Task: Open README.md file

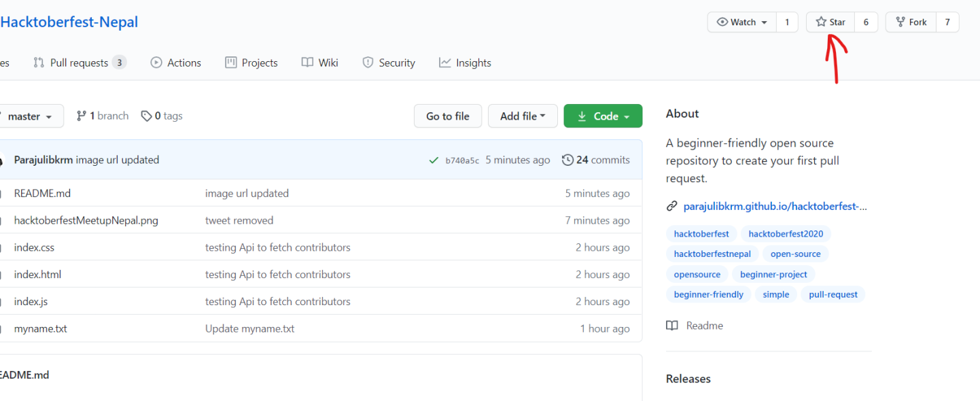Action: pos(42,194)
